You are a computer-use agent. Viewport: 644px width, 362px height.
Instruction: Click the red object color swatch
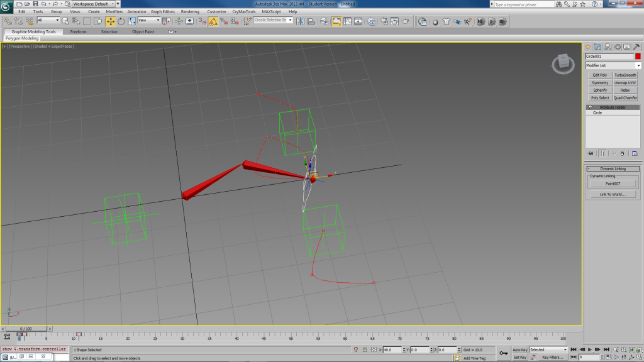638,57
